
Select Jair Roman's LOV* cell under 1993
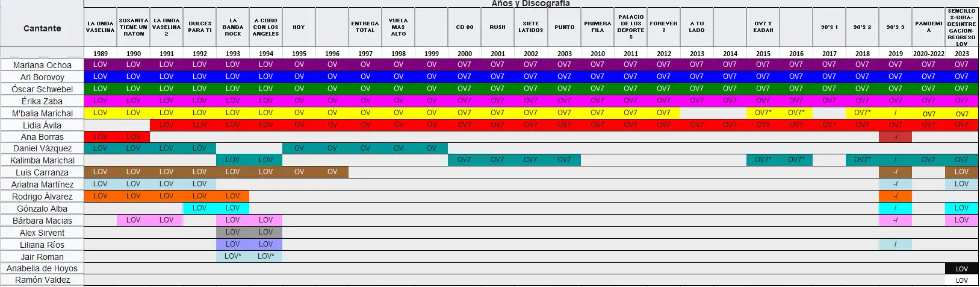pyautogui.click(x=233, y=256)
